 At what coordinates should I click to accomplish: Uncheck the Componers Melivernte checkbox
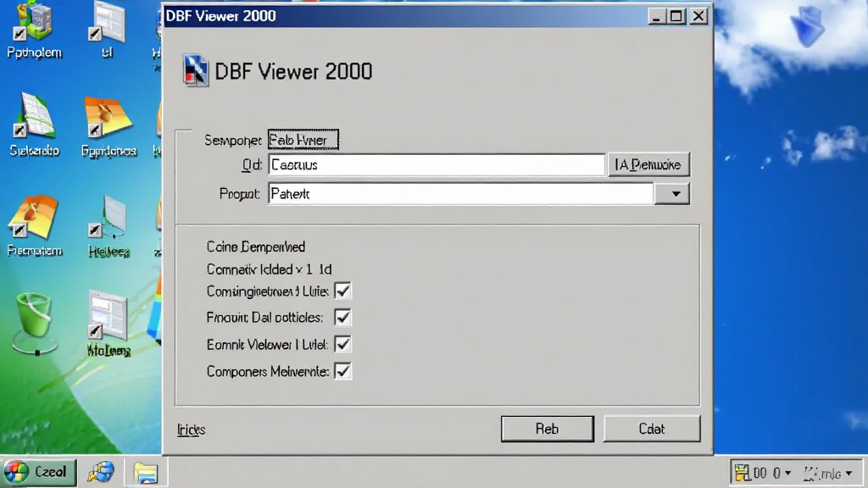click(x=342, y=371)
